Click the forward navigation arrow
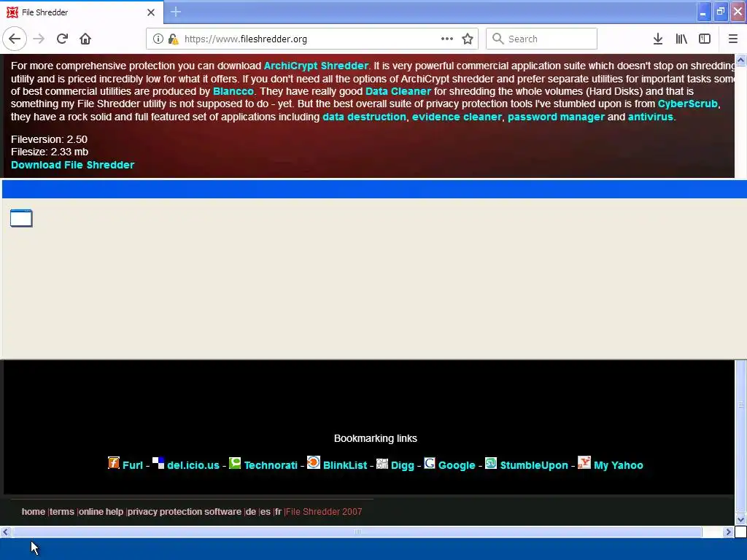The image size is (747, 560). pyautogui.click(x=39, y=39)
